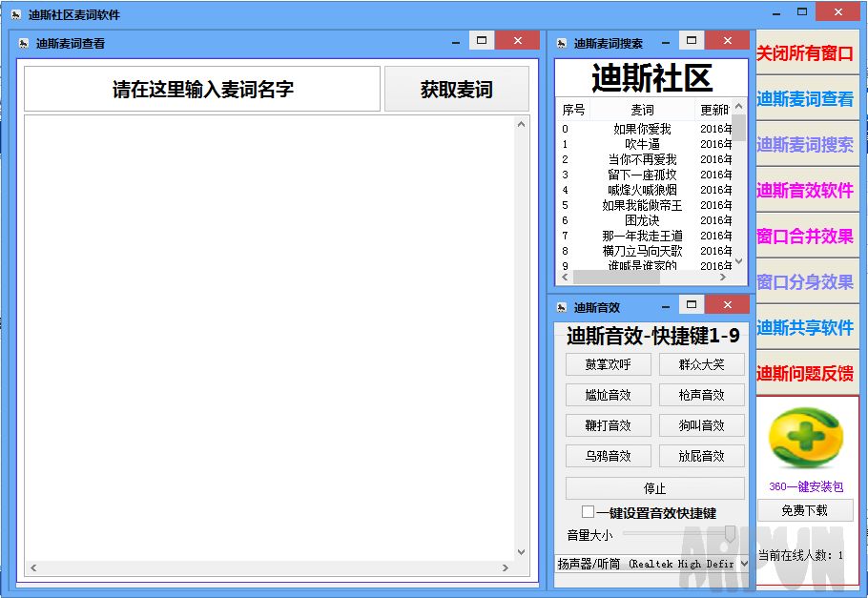Maximize the 迪斯音效 window
This screenshot has height=598, width=868.
click(x=692, y=304)
